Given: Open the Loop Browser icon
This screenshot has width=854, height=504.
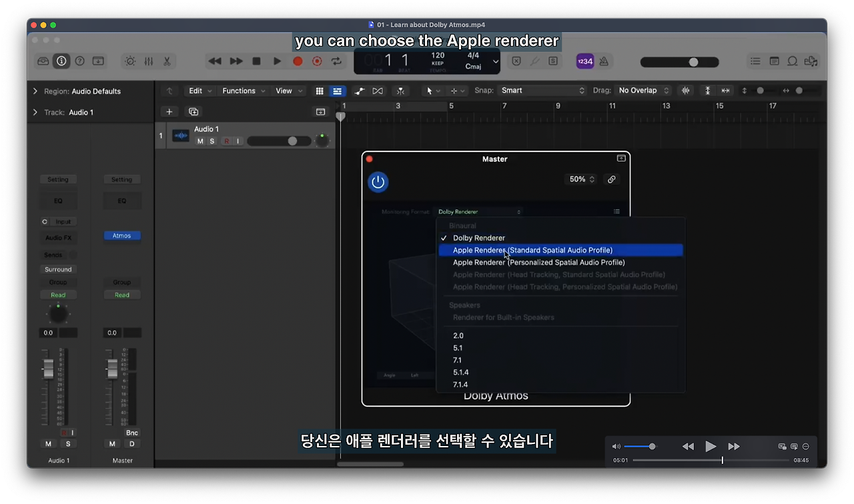Looking at the screenshot, I should click(793, 61).
